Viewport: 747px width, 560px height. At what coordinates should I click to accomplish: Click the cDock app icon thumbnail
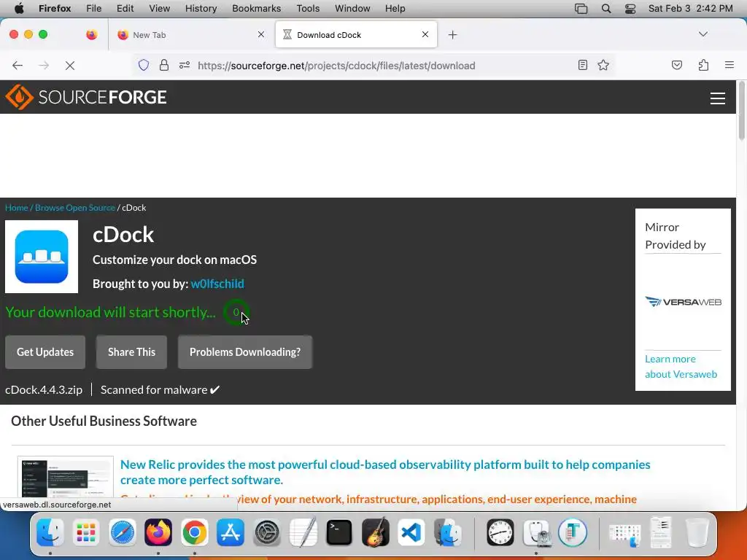[42, 257]
